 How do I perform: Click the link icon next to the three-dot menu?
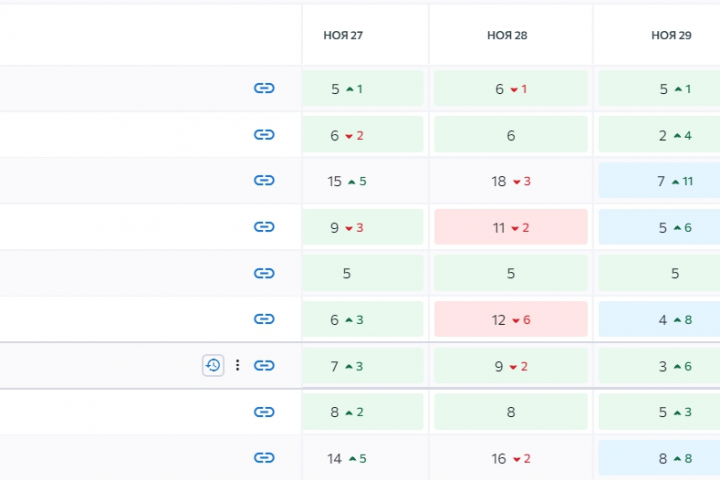[264, 366]
